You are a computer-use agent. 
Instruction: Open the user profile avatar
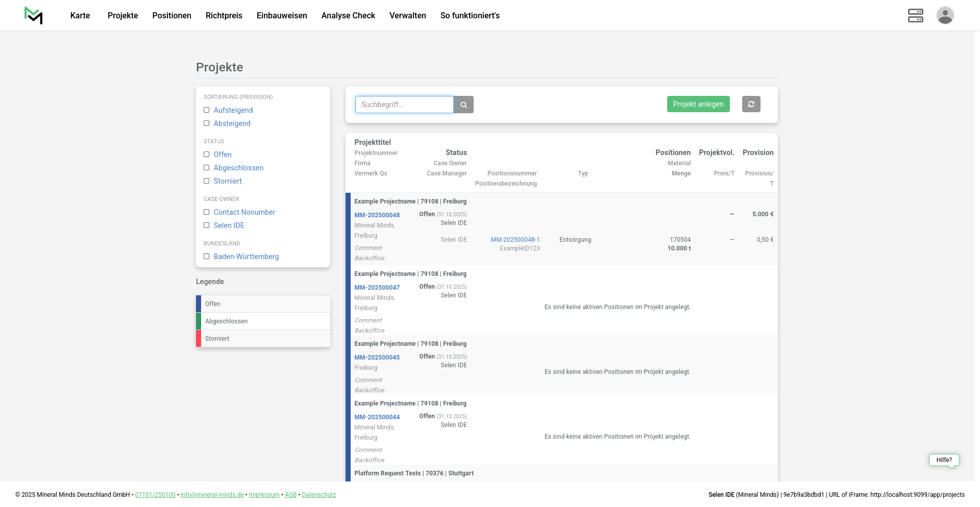945,15
